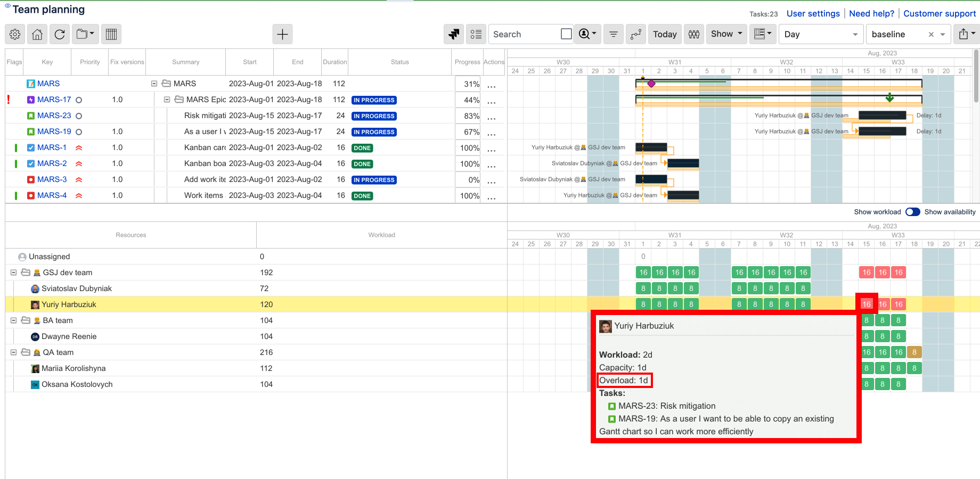Tick the checkbox inside the Search box

coord(566,34)
